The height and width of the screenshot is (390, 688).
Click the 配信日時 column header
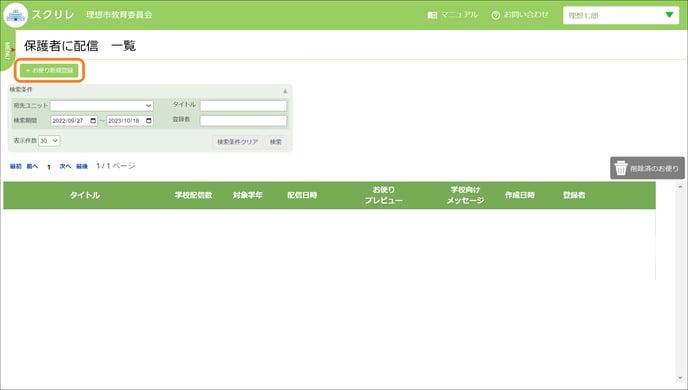pos(302,195)
